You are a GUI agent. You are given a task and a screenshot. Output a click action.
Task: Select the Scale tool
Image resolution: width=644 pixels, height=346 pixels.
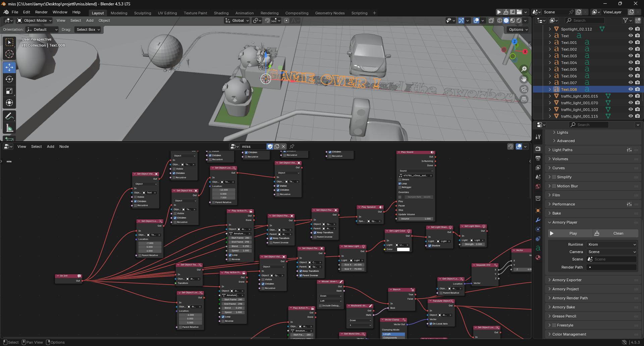[x=9, y=91]
